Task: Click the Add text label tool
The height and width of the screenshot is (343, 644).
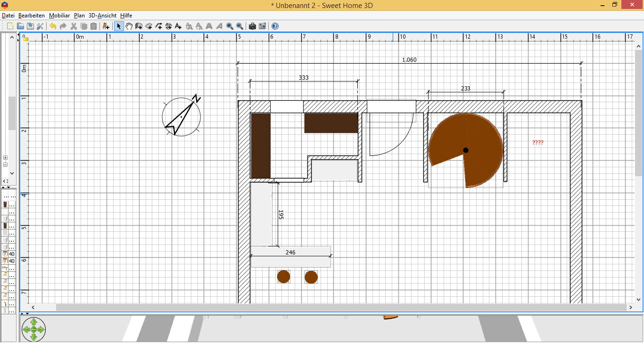Action: point(178,26)
